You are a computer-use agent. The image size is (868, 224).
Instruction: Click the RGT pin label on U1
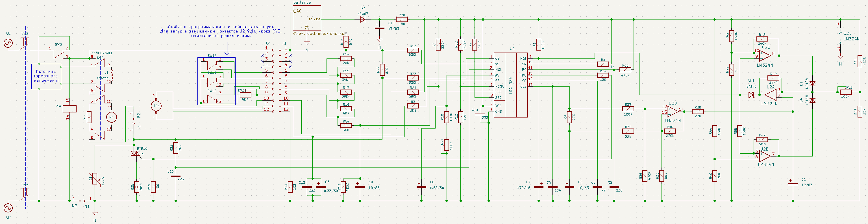[523, 58]
